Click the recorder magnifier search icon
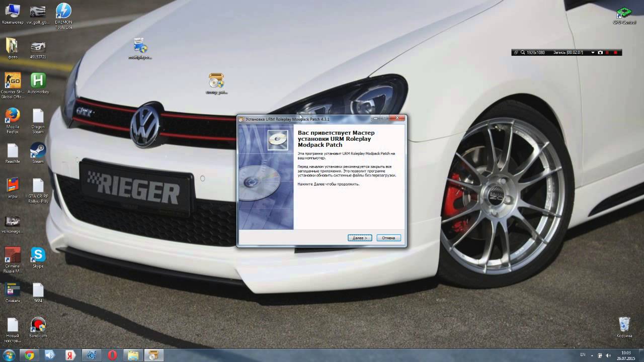Image resolution: width=644 pixels, height=362 pixels. coord(523,52)
